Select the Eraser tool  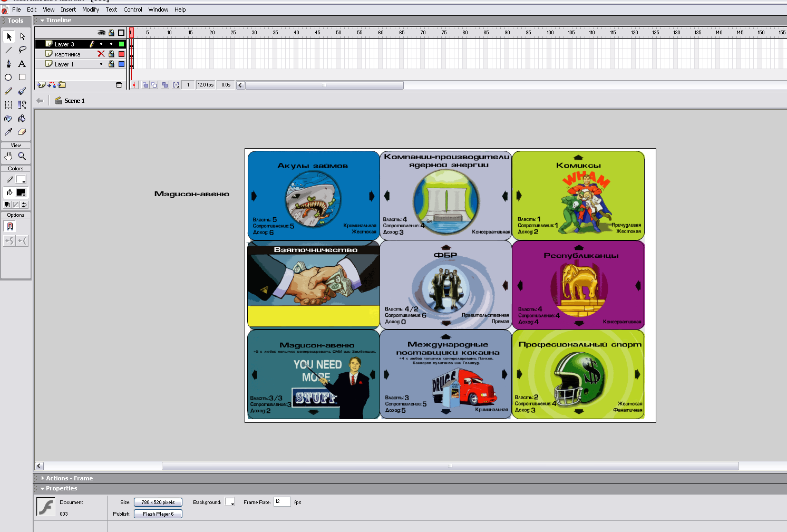pyautogui.click(x=22, y=132)
